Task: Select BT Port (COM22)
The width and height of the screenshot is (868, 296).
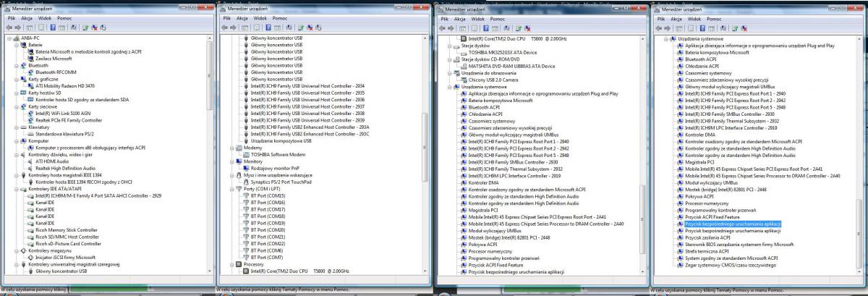Action: click(x=268, y=244)
